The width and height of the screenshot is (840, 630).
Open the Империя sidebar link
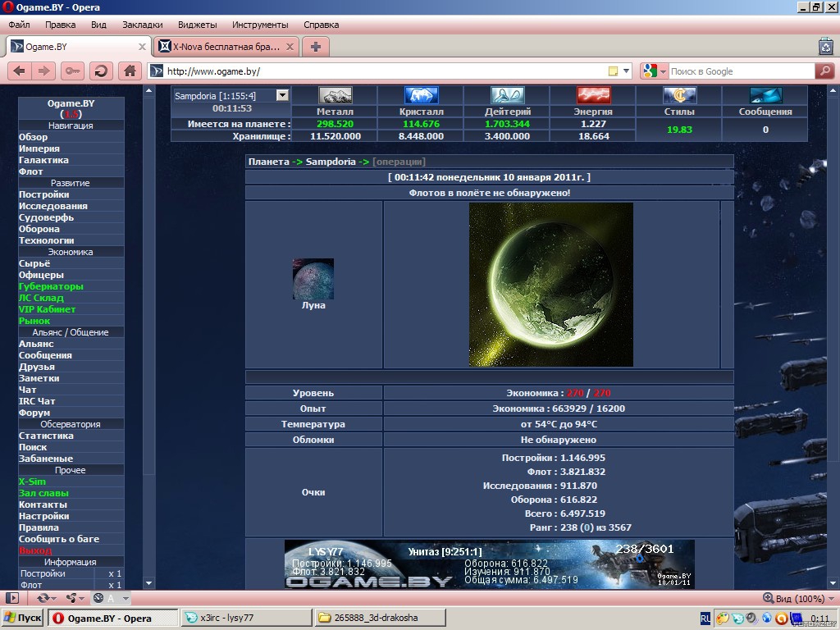(39, 148)
